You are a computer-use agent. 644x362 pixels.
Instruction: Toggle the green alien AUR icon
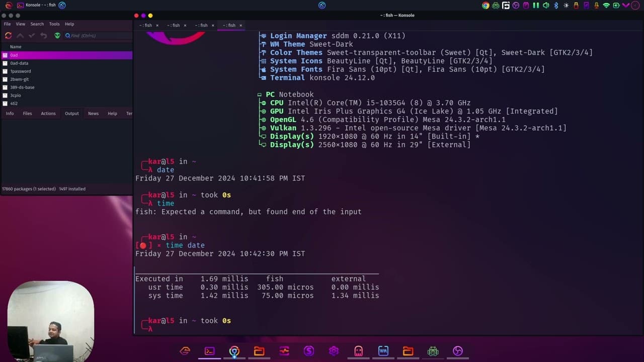(57, 36)
